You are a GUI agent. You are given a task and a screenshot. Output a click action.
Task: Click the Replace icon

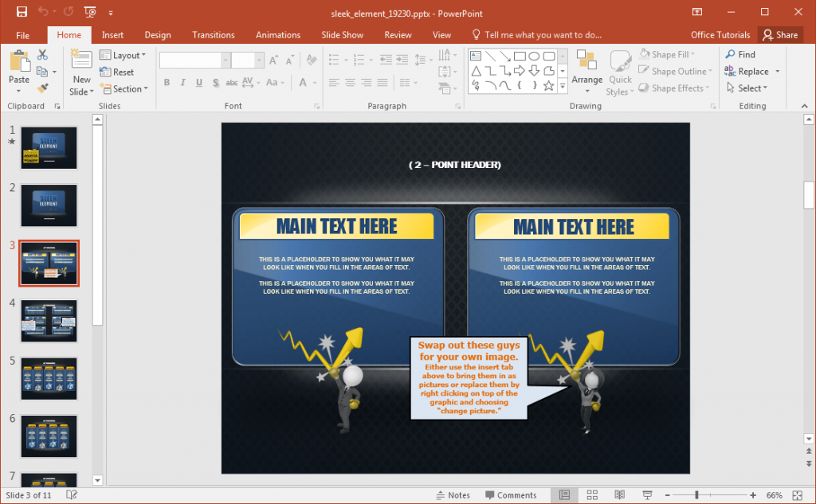tap(747, 71)
